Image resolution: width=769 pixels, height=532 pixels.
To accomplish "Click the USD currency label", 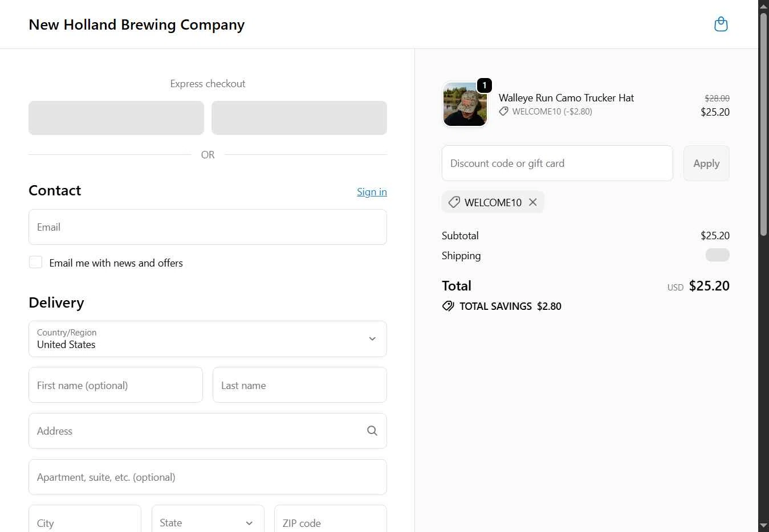I will (676, 288).
